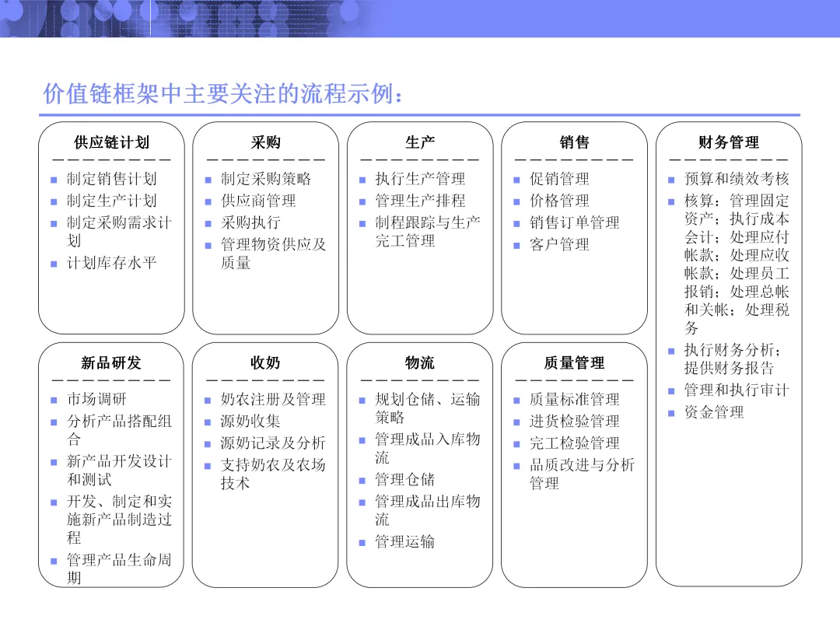
Task: Click the bullet 完工检验管理
Action: tap(574, 443)
